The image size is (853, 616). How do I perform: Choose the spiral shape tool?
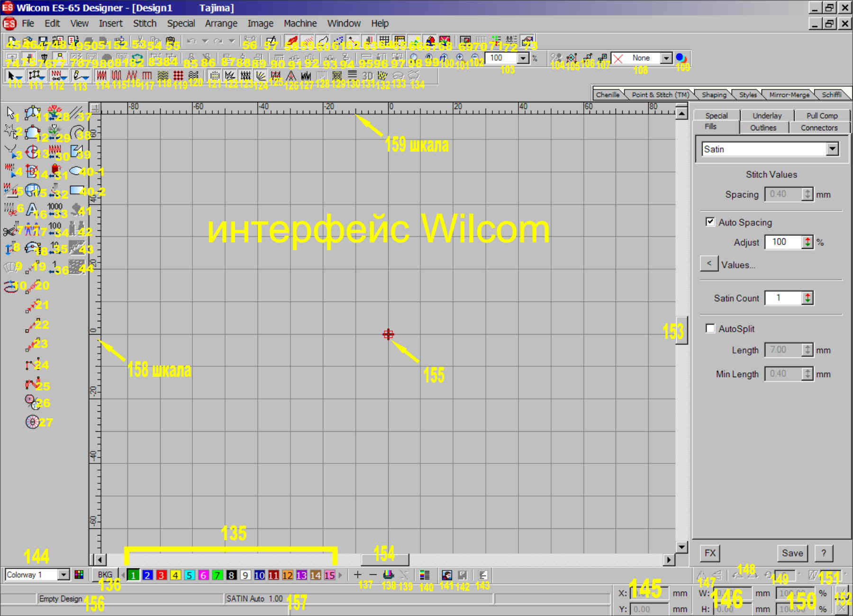pos(76,132)
